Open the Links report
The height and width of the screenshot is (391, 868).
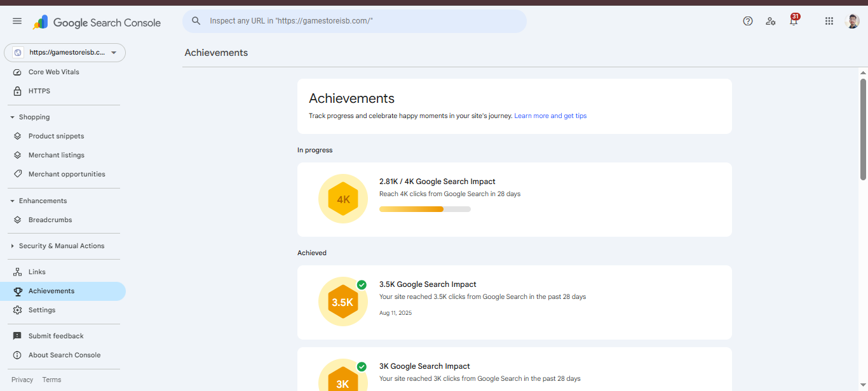(x=37, y=272)
